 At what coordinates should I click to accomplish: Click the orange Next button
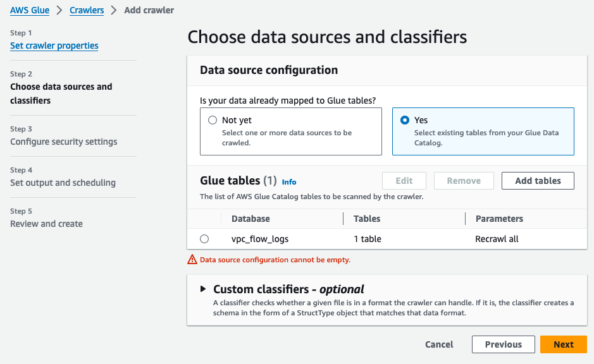pos(563,344)
